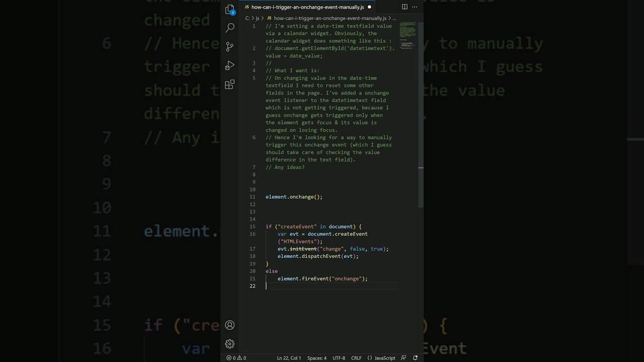Click the minimap code overview
644x362 pixels.
pos(408,36)
